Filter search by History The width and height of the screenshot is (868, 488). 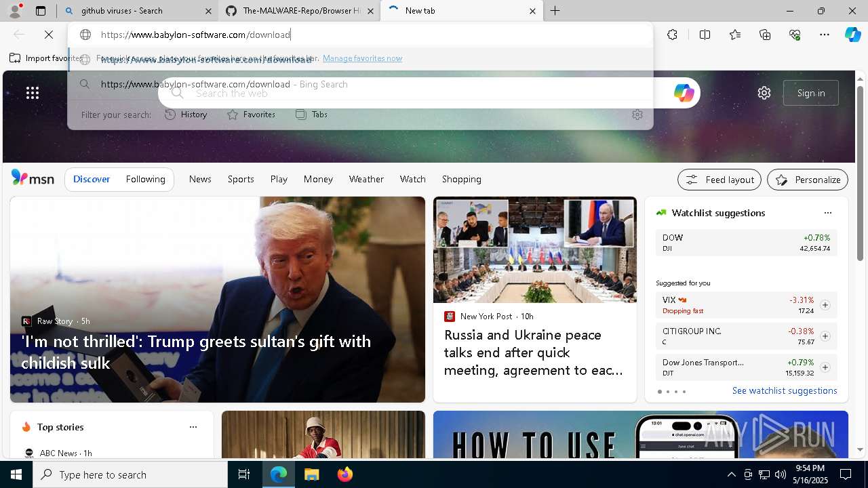click(x=186, y=115)
